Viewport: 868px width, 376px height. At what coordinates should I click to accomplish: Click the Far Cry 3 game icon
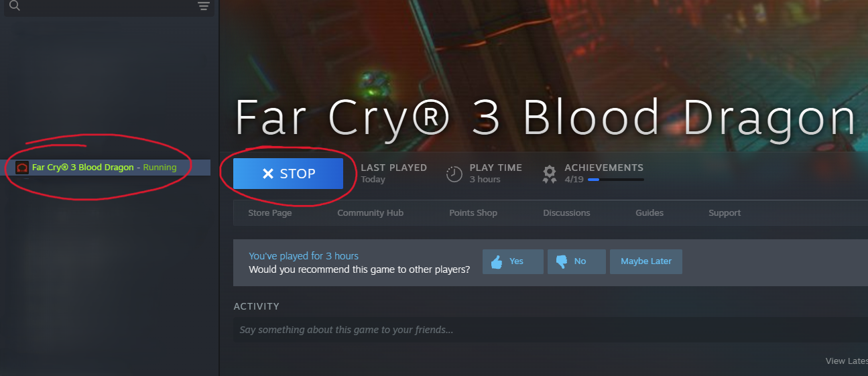coord(22,168)
